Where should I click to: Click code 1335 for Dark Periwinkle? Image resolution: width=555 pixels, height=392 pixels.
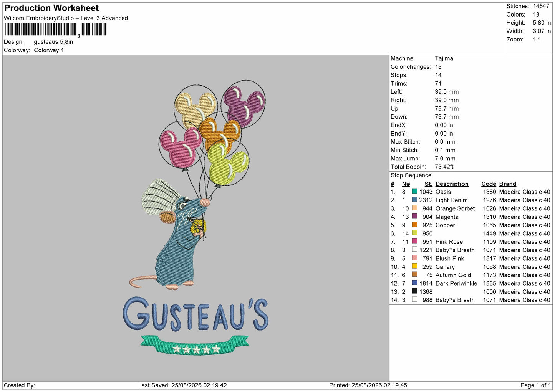(490, 283)
